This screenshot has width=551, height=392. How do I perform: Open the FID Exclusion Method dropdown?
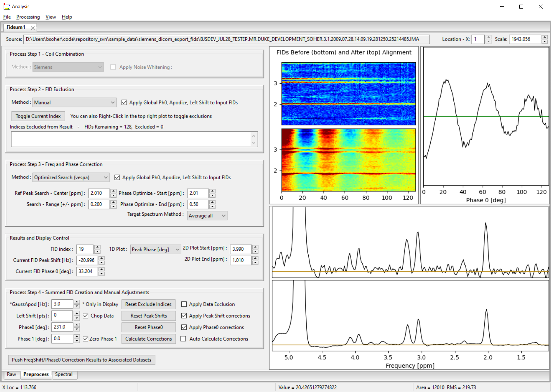click(74, 102)
